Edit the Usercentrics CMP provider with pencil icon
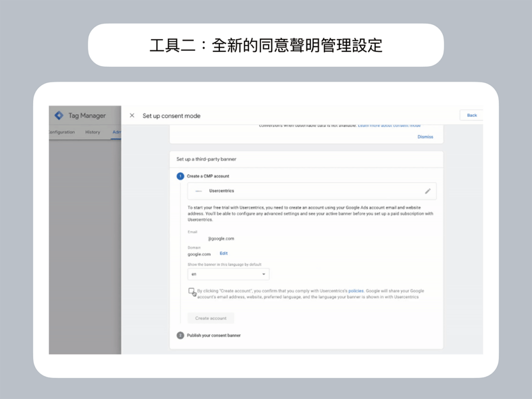The image size is (532, 399). (428, 191)
